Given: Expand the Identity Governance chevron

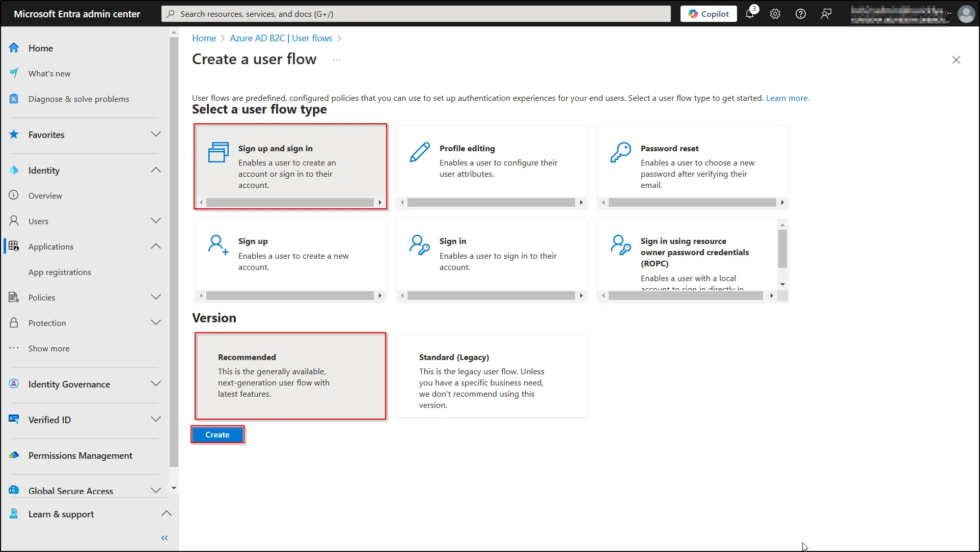Looking at the screenshot, I should (156, 383).
